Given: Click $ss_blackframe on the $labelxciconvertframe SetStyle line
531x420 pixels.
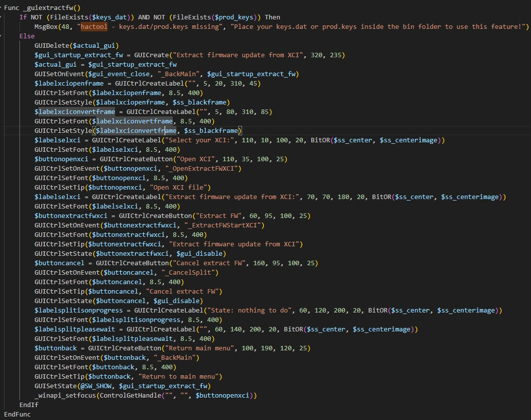Looking at the screenshot, I should 211,131.
